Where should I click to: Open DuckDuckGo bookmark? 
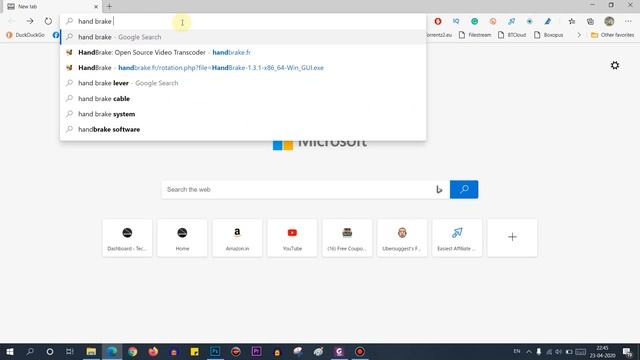point(26,35)
